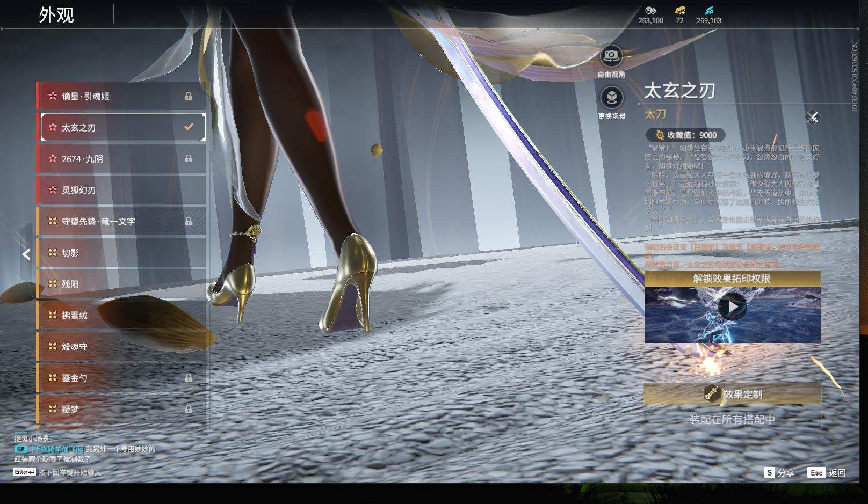Click the lock icon on 2674·九阴
This screenshot has height=504, width=868.
[x=189, y=159]
